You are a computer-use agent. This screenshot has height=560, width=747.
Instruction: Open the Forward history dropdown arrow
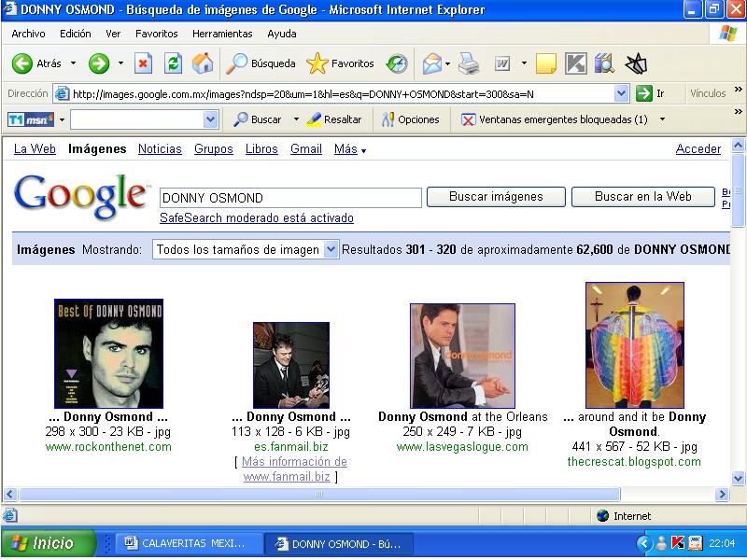pos(120,63)
